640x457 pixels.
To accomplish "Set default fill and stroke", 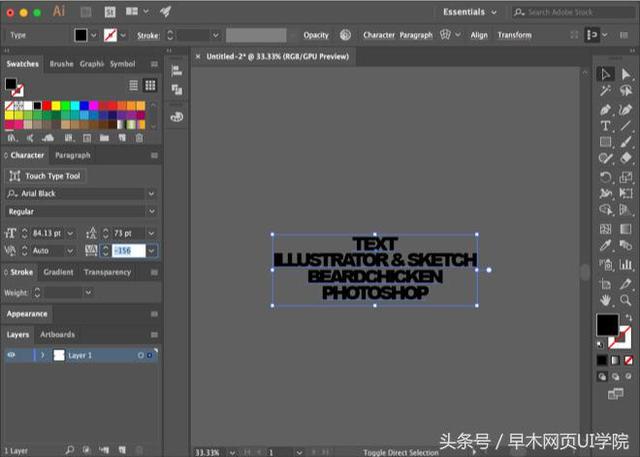I will 600,345.
